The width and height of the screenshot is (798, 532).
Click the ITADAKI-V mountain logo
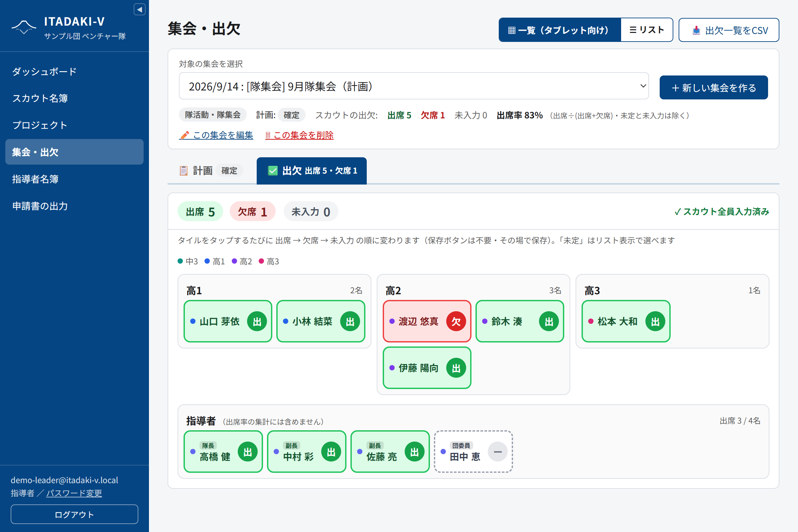click(x=24, y=27)
